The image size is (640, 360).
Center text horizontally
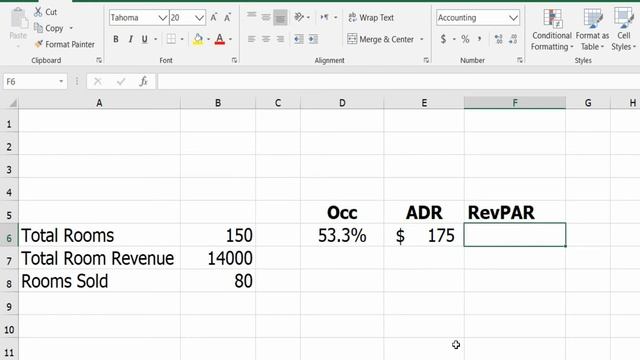point(266,39)
